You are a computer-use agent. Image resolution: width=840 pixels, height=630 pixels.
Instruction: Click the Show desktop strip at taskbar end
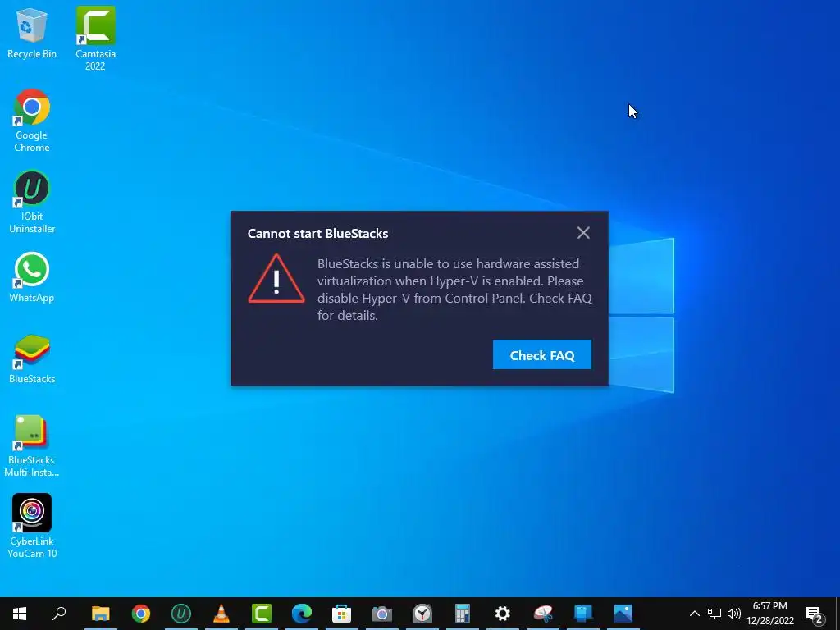838,614
